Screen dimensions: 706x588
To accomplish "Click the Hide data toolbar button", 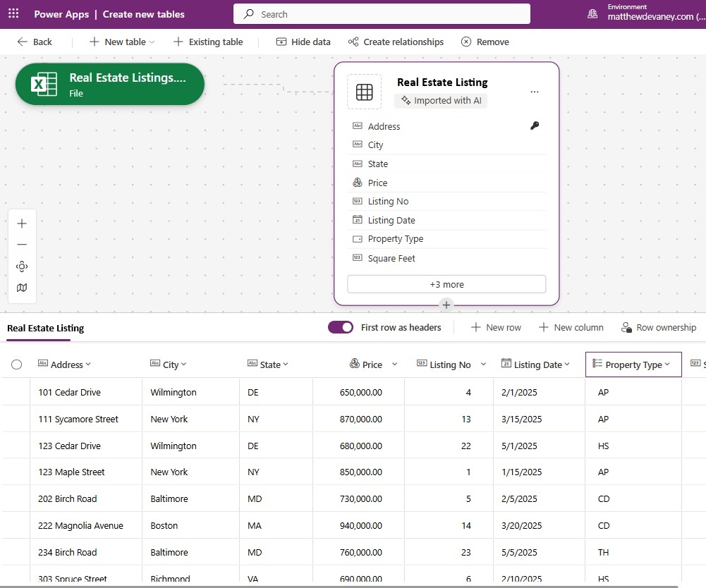I will coord(303,42).
